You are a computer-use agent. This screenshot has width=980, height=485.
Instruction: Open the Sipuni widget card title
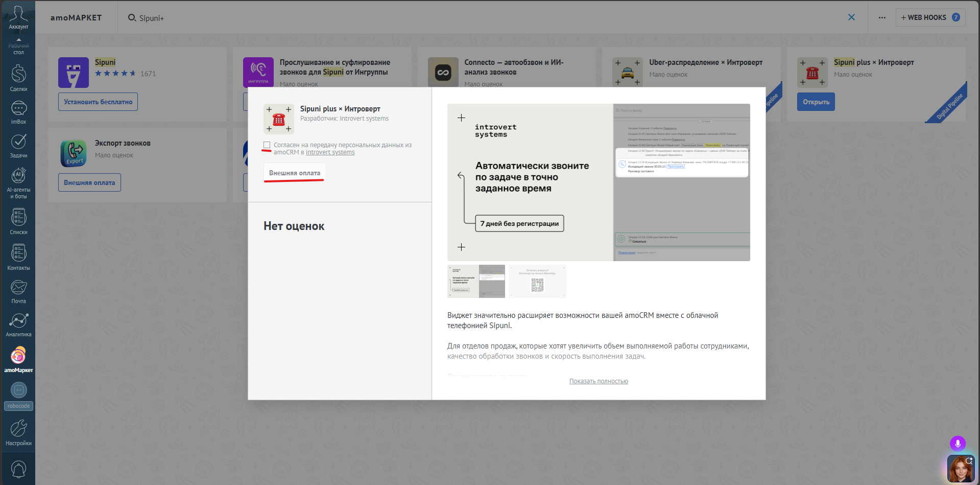coord(105,62)
